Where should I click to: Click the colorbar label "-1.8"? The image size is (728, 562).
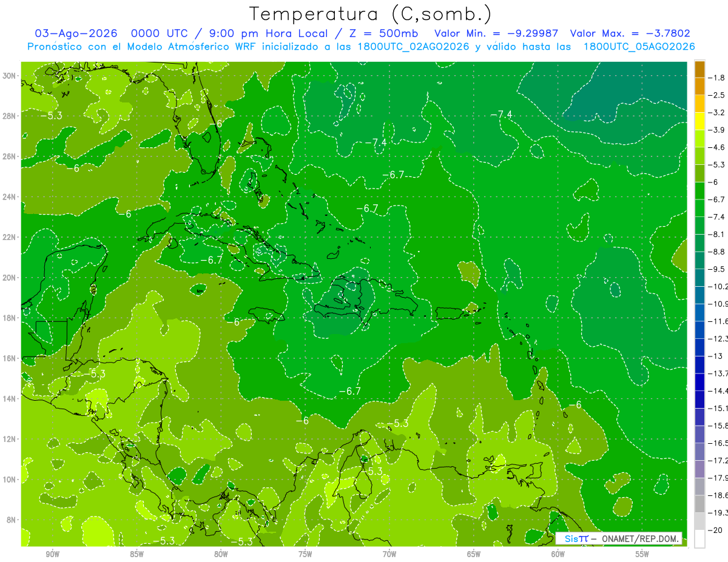[716, 78]
